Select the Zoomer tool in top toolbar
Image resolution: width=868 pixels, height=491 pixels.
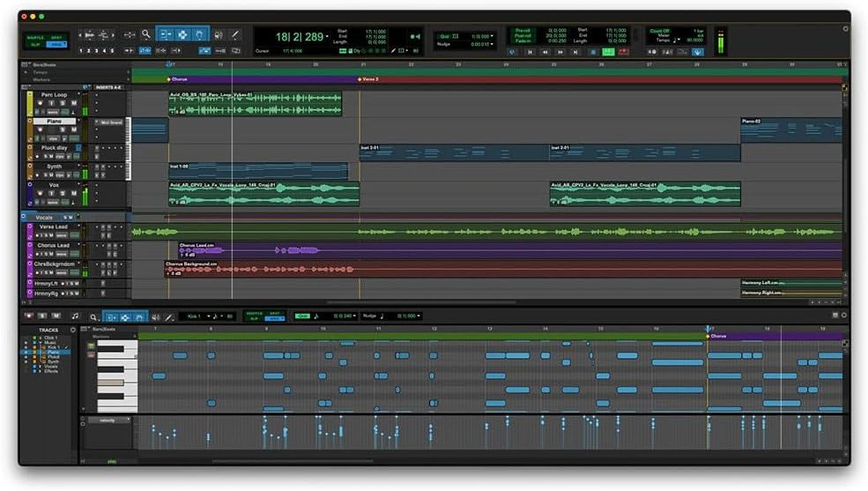point(146,35)
